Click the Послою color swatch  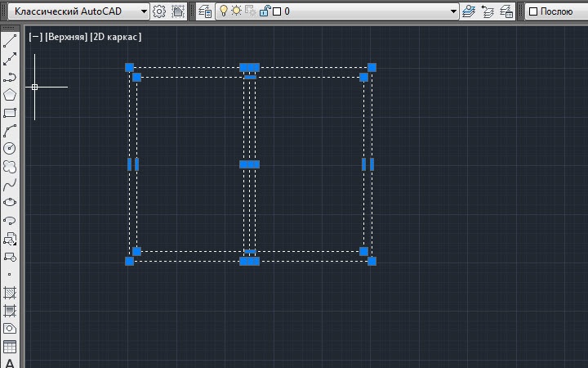click(532, 11)
